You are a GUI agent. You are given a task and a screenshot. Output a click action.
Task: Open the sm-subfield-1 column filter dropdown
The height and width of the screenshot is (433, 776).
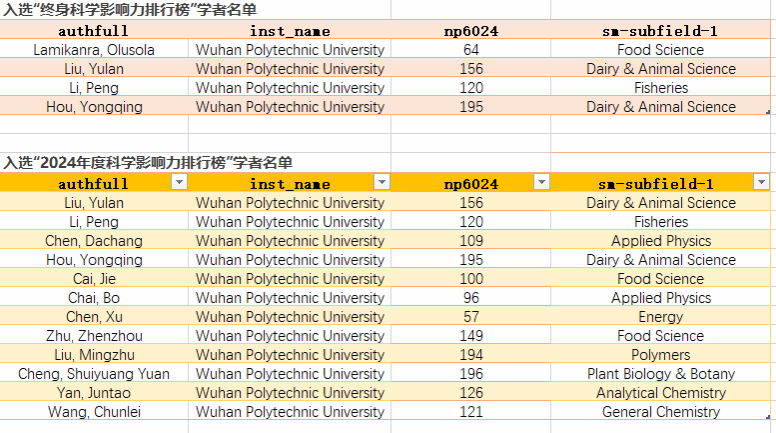[761, 182]
